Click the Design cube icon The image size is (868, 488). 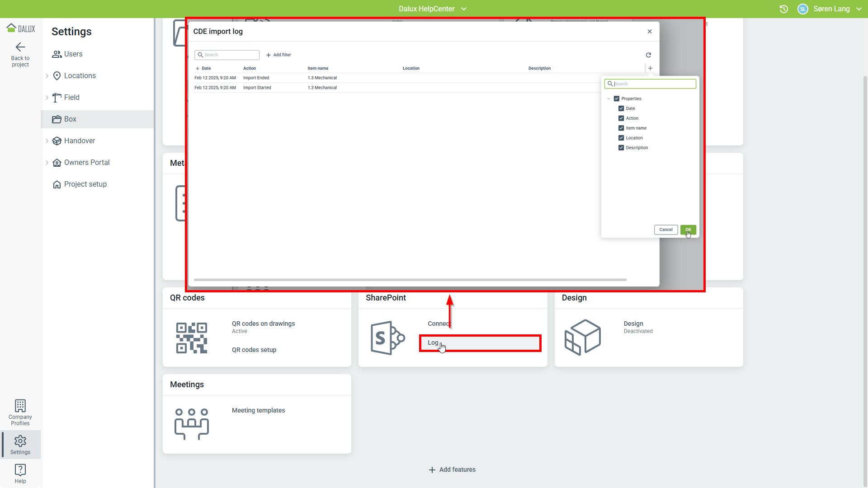click(583, 337)
